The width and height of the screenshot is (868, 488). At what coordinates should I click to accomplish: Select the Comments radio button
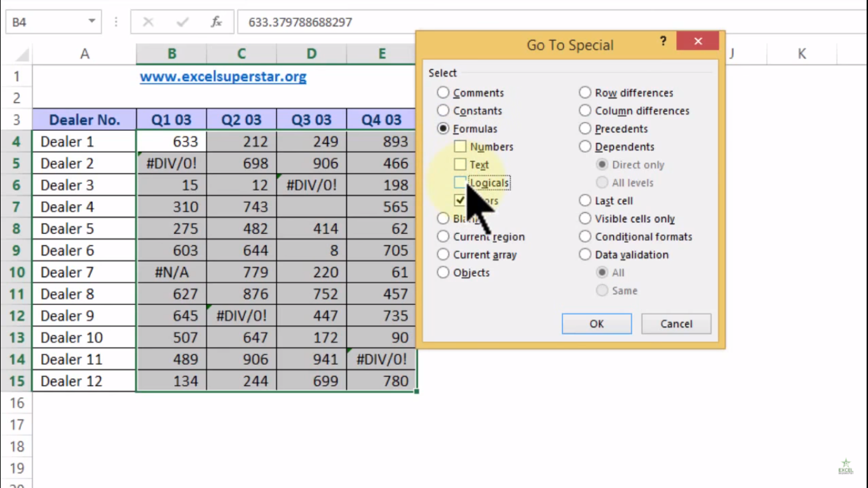coord(443,93)
